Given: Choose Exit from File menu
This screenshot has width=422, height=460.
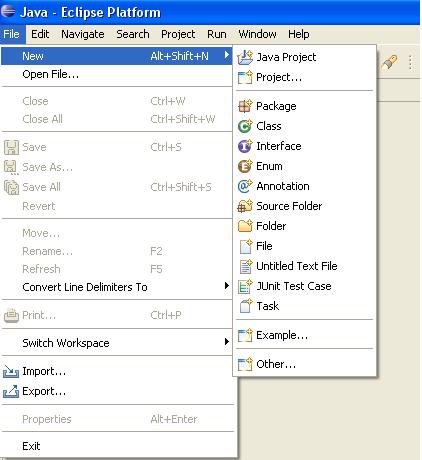Looking at the screenshot, I should click(x=117, y=446).
